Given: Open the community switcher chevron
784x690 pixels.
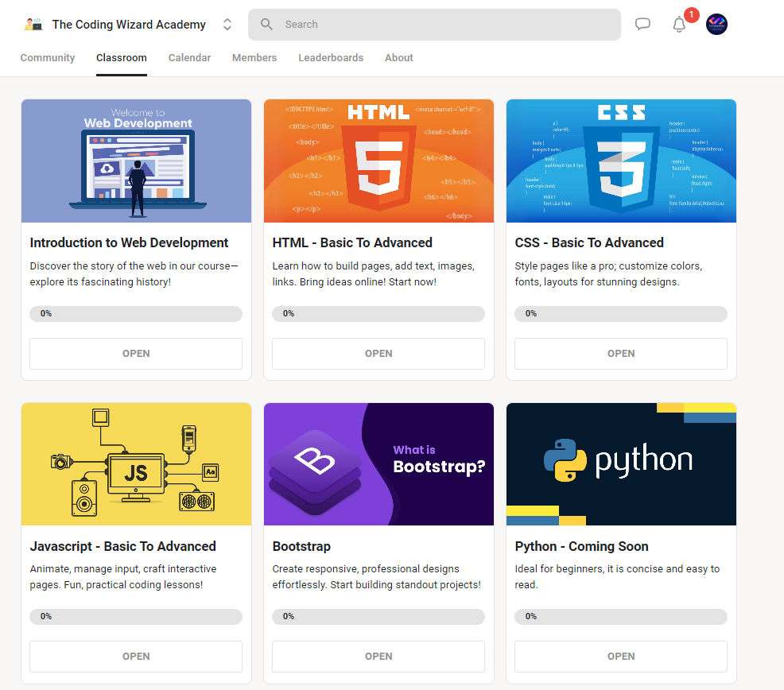Looking at the screenshot, I should (227, 24).
